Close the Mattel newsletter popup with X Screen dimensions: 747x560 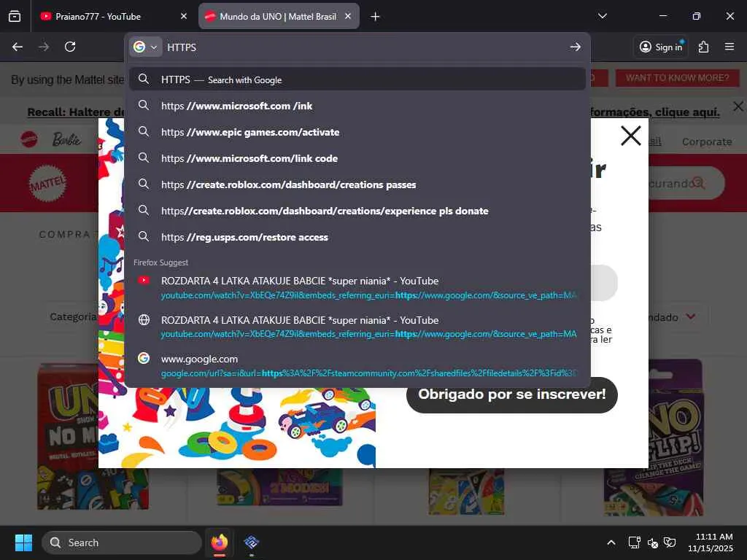click(x=631, y=136)
